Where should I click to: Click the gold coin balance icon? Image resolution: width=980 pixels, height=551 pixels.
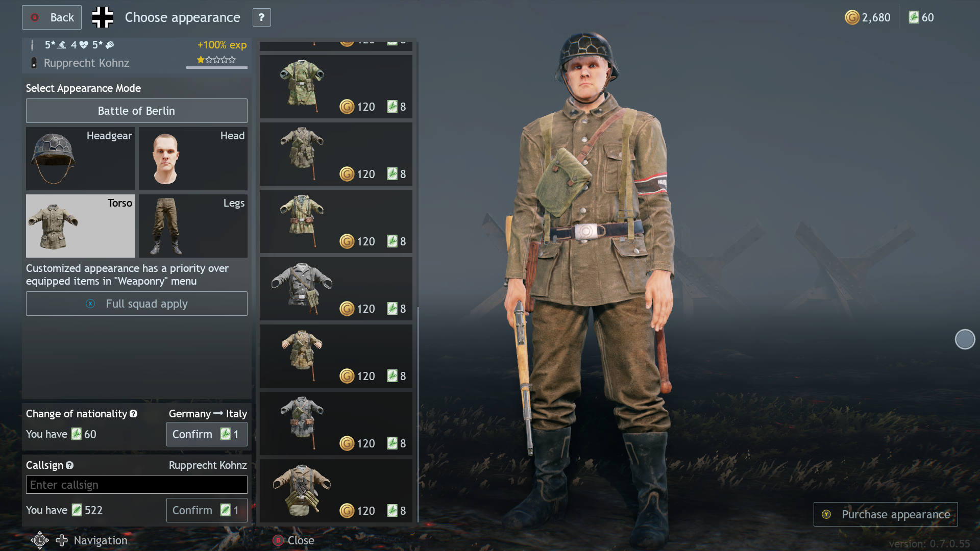[852, 17]
